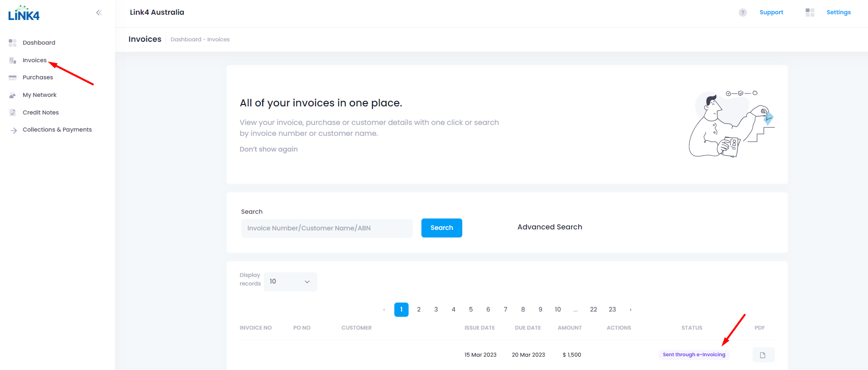Open My Network in the sidebar
Image resolution: width=868 pixels, height=370 pixels.
pyautogui.click(x=39, y=95)
